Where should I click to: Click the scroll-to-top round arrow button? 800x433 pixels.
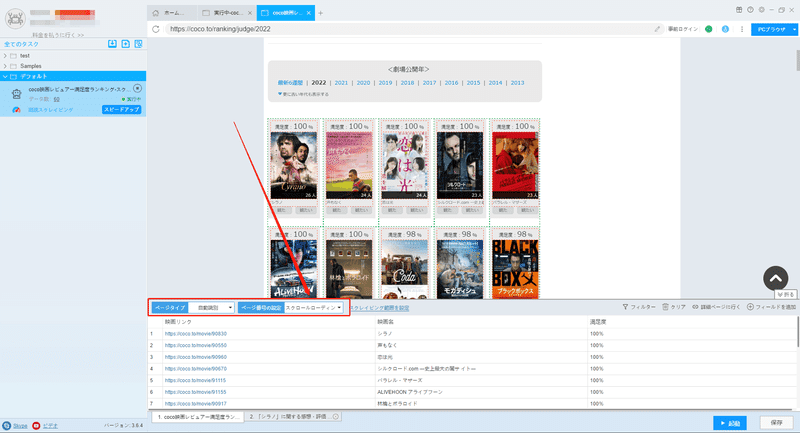[x=776, y=278]
